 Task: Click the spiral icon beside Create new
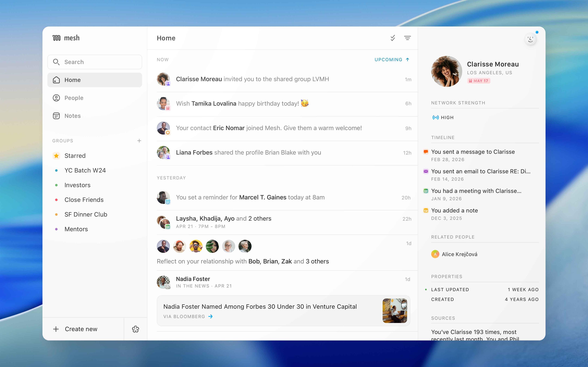135,329
